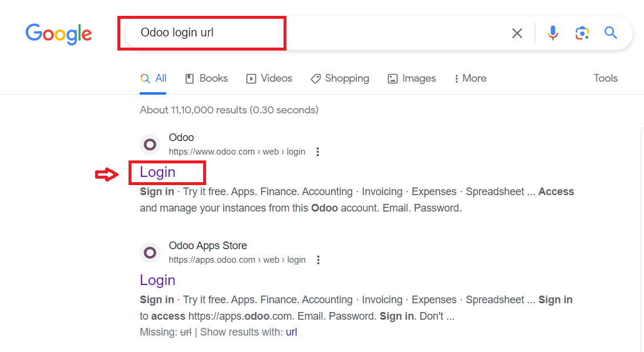Viewport: 644px width, 352px height.
Task: Select the Videos search filter
Action: (x=269, y=78)
